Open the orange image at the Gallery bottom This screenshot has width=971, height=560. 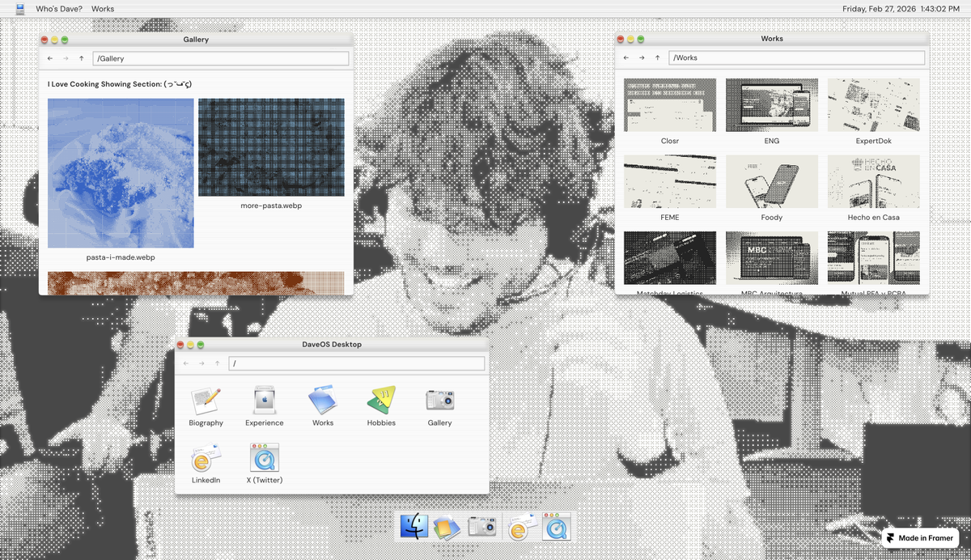coord(196,283)
